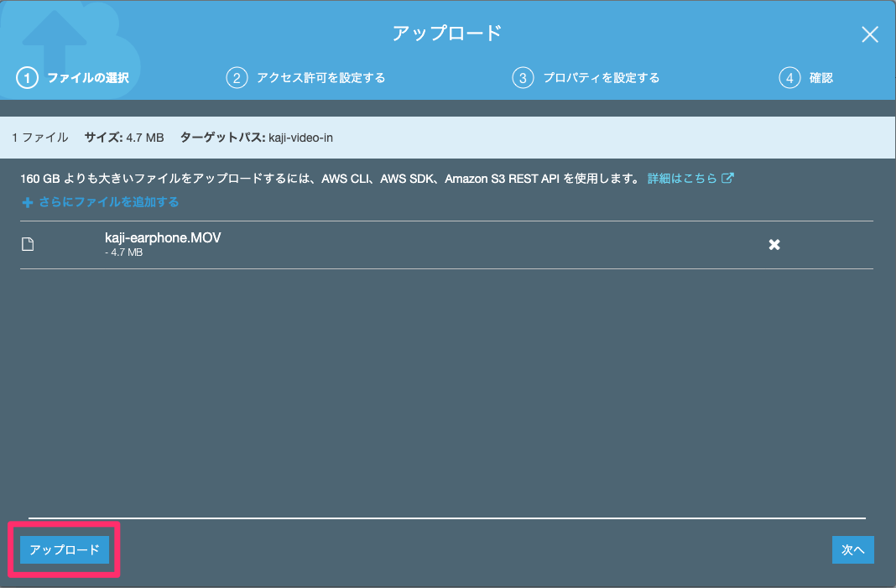896x588 pixels.
Task: Go to アクセス許可を設定する step
Action: [320, 78]
